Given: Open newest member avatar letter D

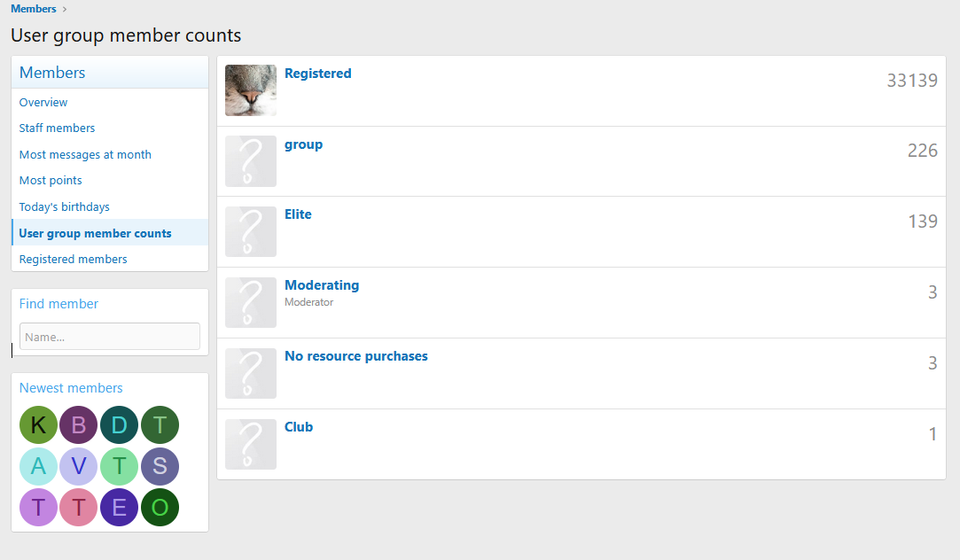Looking at the screenshot, I should [x=119, y=425].
